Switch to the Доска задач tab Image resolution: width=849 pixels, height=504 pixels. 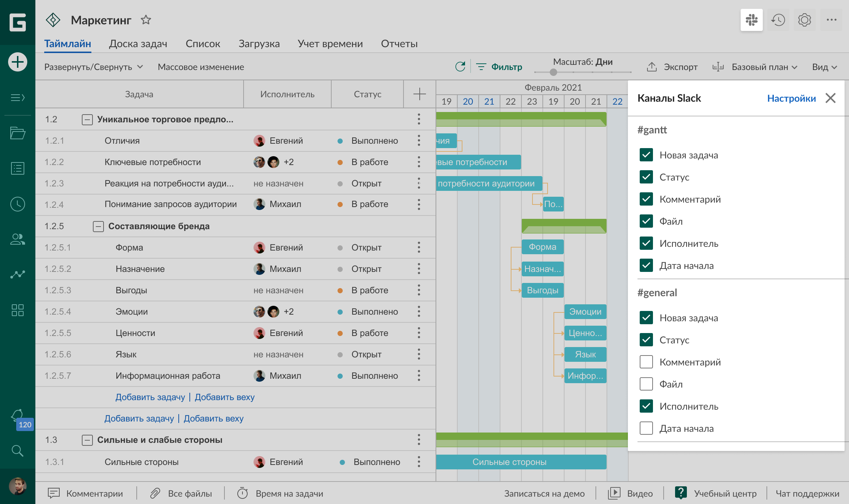pyautogui.click(x=138, y=44)
